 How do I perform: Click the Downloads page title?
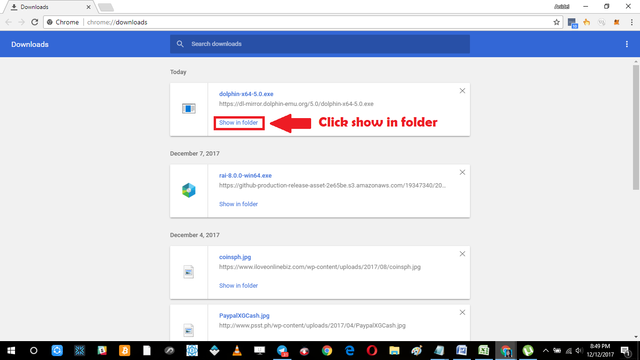[x=30, y=44]
